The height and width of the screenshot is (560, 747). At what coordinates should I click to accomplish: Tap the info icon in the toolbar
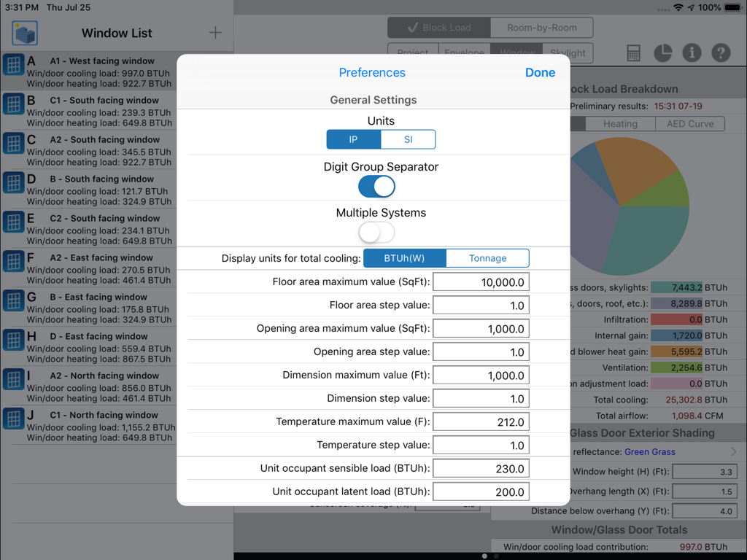pyautogui.click(x=692, y=52)
